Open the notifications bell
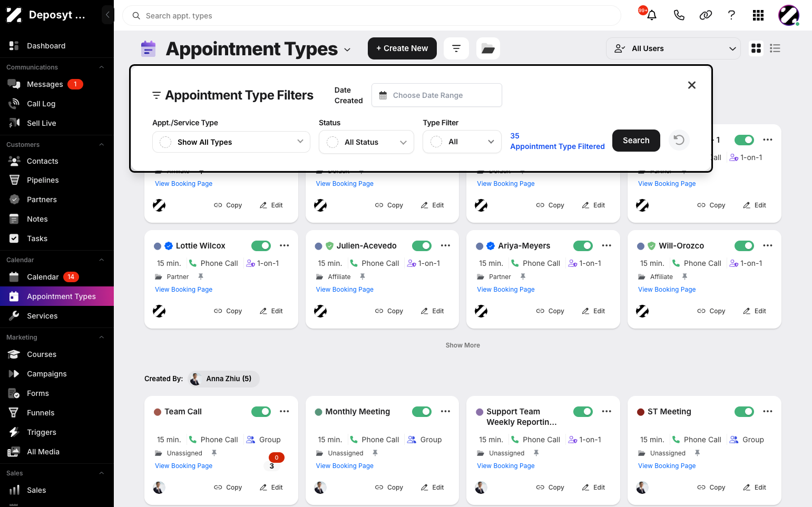This screenshot has width=812, height=507. pos(652,15)
